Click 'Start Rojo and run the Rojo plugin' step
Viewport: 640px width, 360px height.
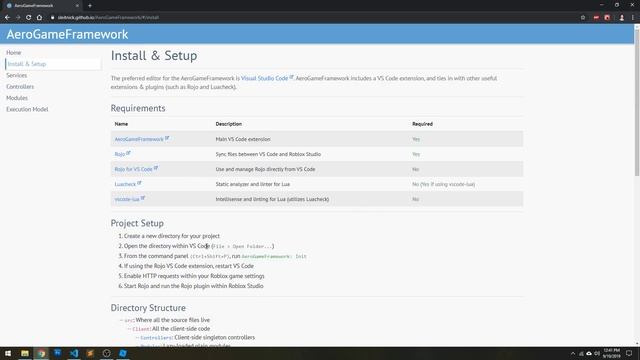193,286
